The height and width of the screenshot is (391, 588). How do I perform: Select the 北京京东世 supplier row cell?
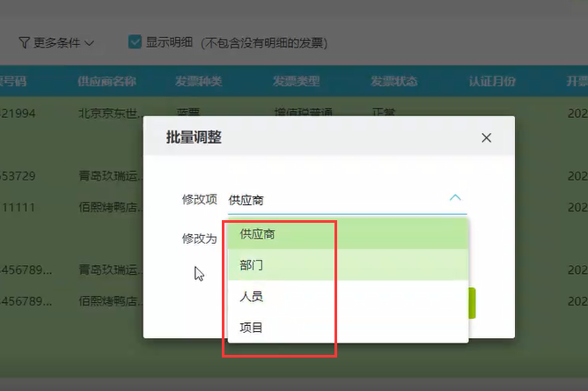(109, 114)
